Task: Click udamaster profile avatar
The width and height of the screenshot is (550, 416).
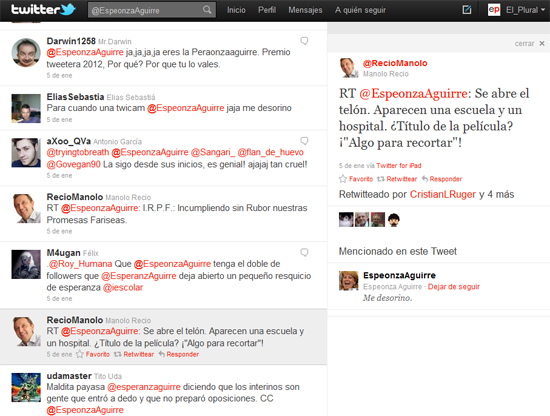Action: 26,387
